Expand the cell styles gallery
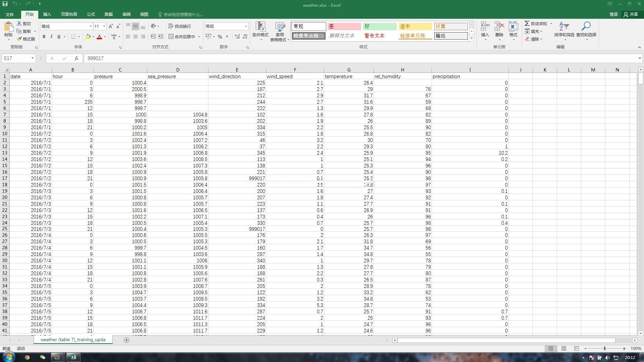This screenshot has width=644, height=362. (472, 38)
